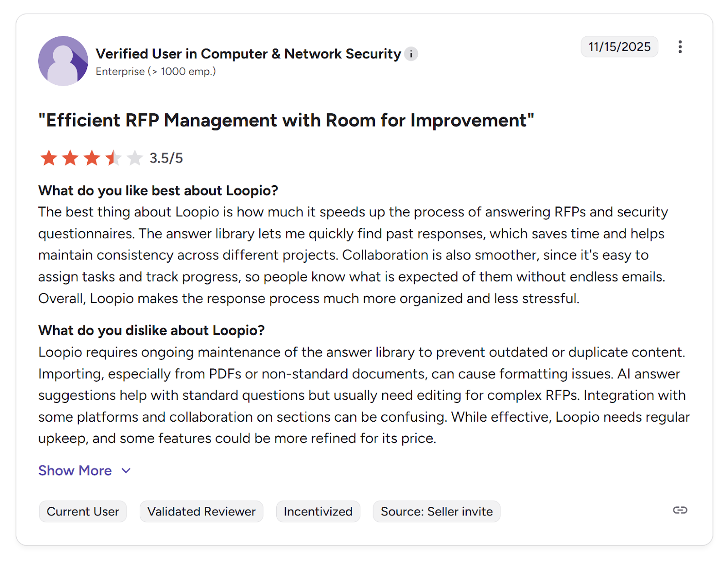Click the 3.5/5 rating score text
This screenshot has width=728, height=561.
(x=166, y=158)
